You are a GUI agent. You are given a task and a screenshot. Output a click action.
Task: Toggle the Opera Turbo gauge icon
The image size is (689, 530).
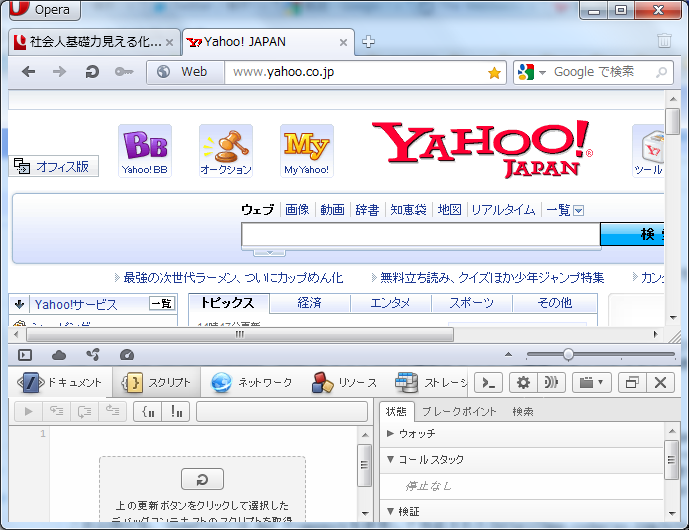pos(127,355)
